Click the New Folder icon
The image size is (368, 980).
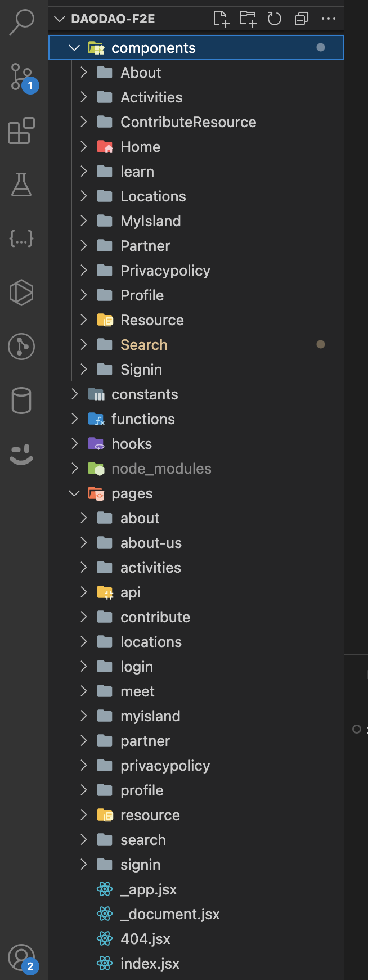pyautogui.click(x=248, y=19)
